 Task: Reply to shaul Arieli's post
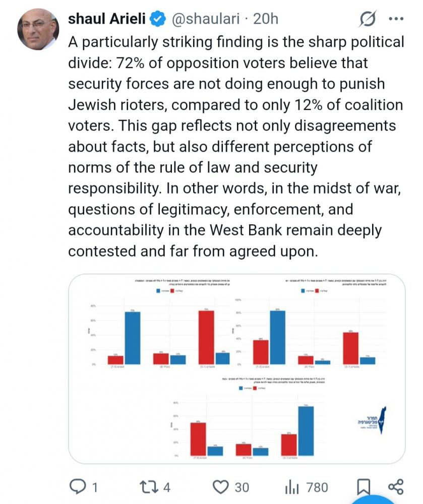[x=77, y=487]
